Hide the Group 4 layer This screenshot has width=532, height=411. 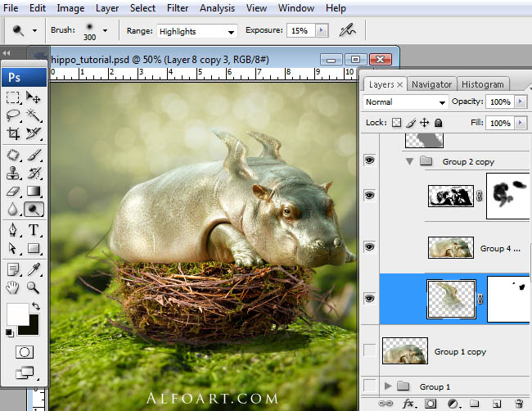(369, 246)
